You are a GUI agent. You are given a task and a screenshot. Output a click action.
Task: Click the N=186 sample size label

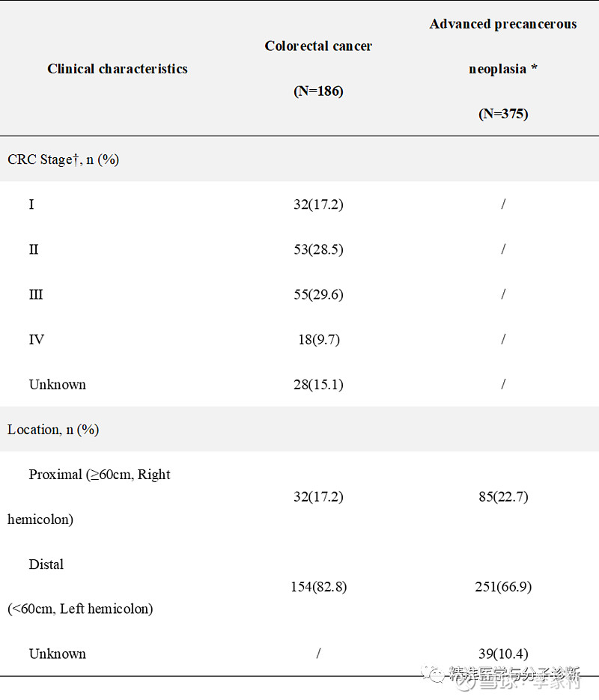318,91
